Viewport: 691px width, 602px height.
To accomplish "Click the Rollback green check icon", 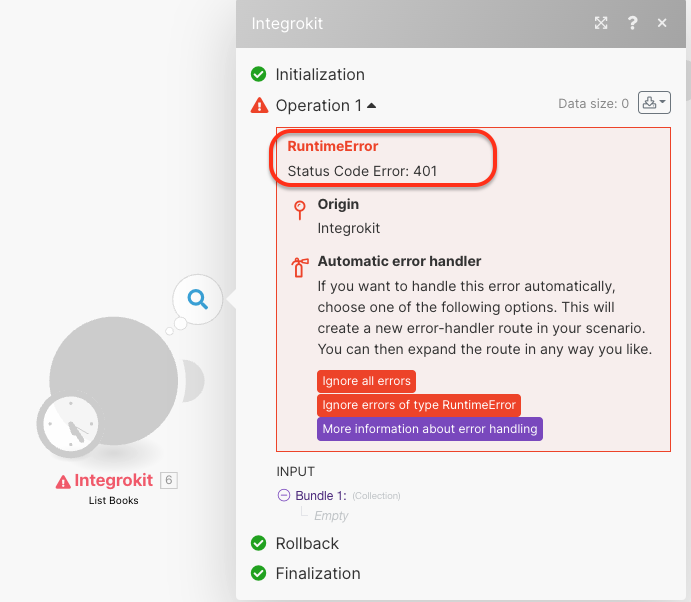I will click(259, 543).
